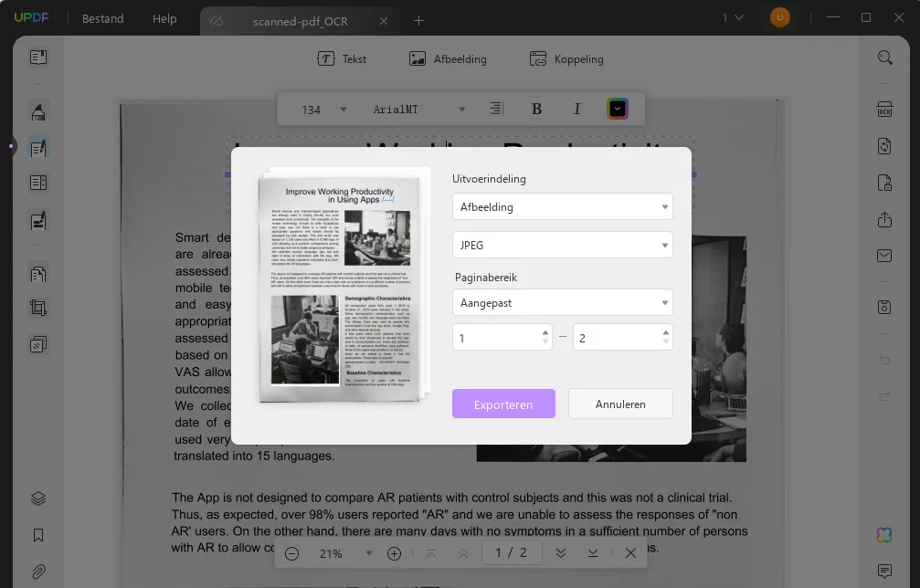The height and width of the screenshot is (588, 920).
Task: Go to the previous page arrow
Action: pyautogui.click(x=463, y=553)
